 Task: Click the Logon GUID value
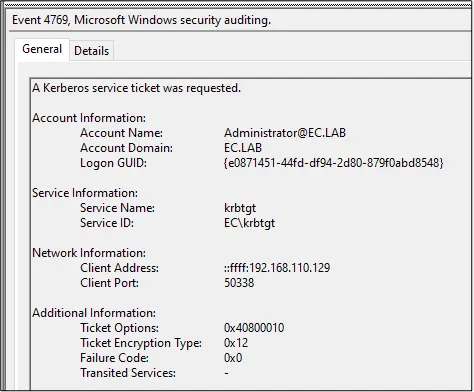[334, 163]
